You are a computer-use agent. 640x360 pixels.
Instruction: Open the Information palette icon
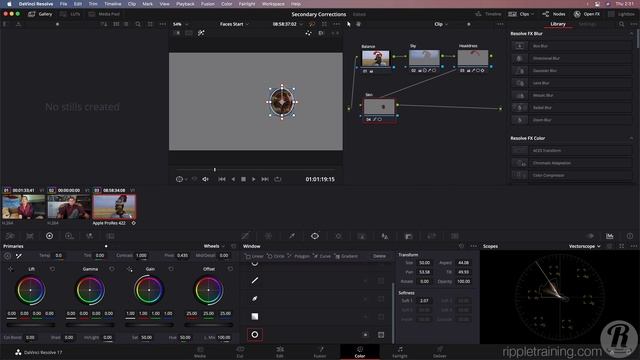coord(630,236)
